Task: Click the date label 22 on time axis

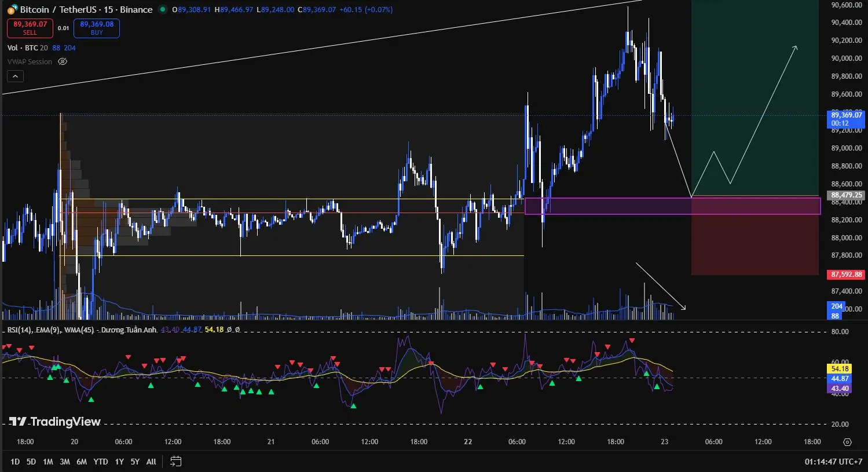Action: pos(468,442)
